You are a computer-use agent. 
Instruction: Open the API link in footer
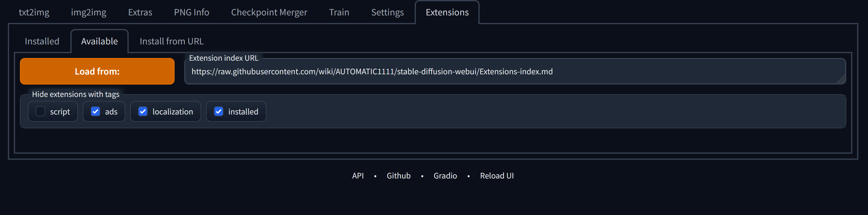coord(358,176)
